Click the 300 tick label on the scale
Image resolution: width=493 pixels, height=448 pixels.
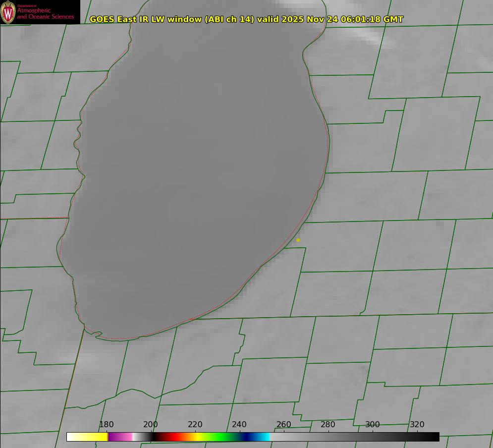[x=373, y=425]
